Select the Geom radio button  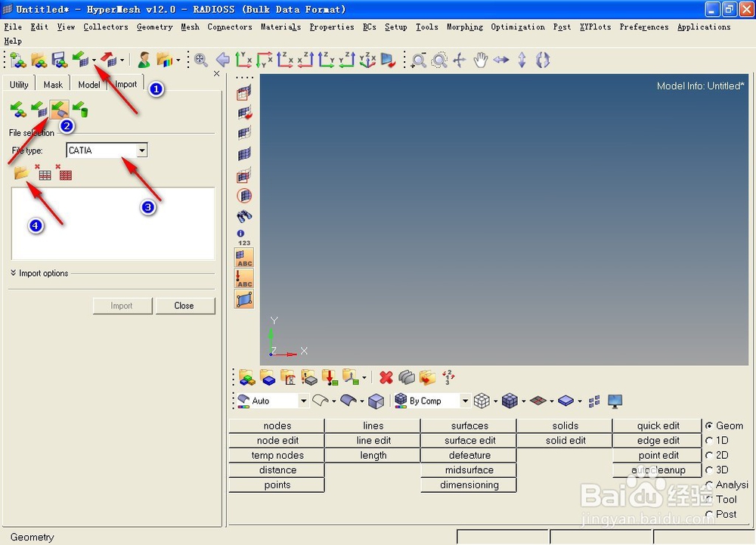pyautogui.click(x=709, y=426)
